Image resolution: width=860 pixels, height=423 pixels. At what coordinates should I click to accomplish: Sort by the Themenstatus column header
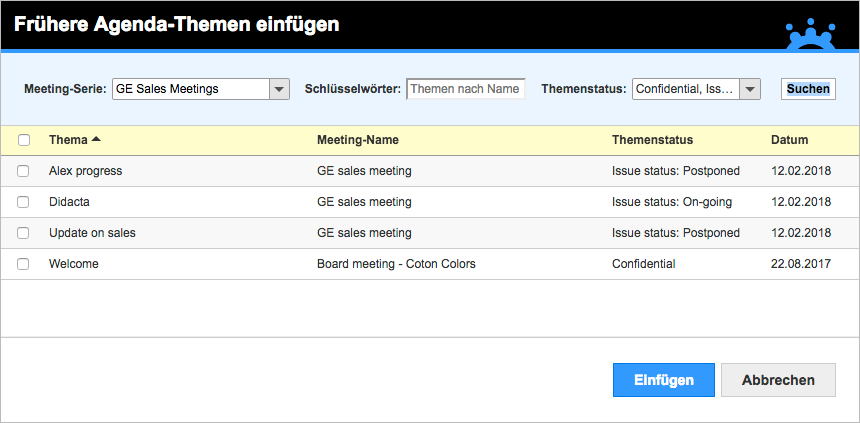tap(652, 140)
